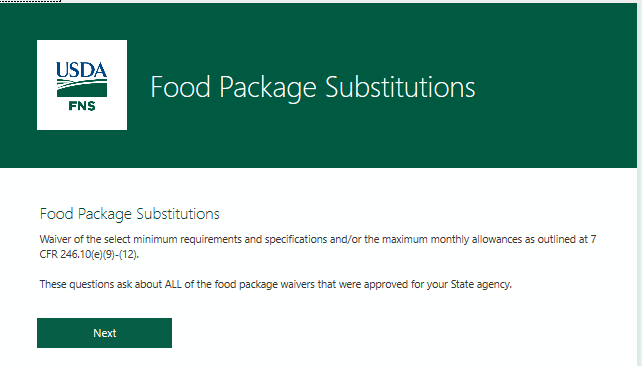Click the white border of the logo tile
The width and height of the screenshot is (642, 366).
point(82,44)
